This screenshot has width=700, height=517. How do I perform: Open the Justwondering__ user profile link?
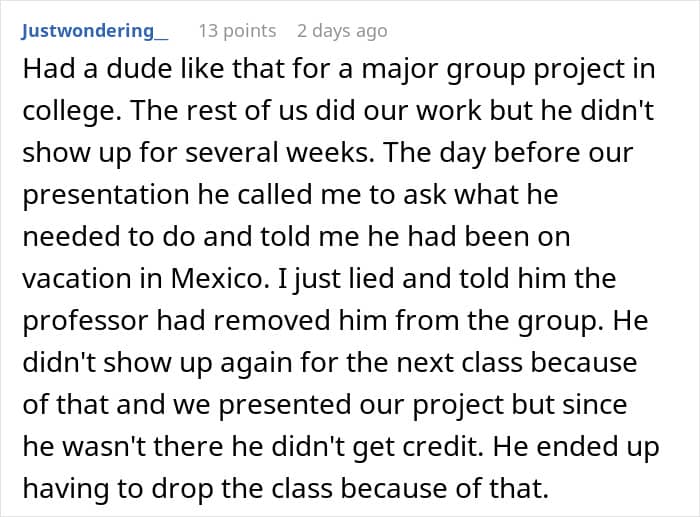tap(94, 31)
